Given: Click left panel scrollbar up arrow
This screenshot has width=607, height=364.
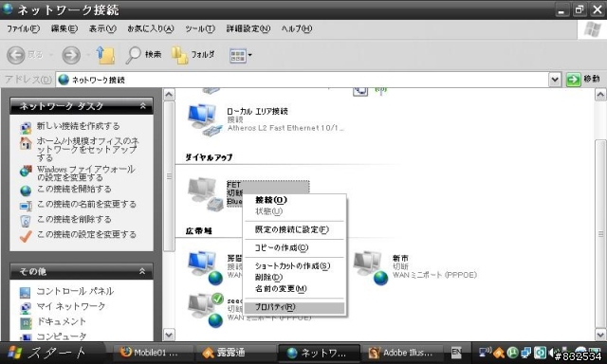Looking at the screenshot, I should pos(169,95).
